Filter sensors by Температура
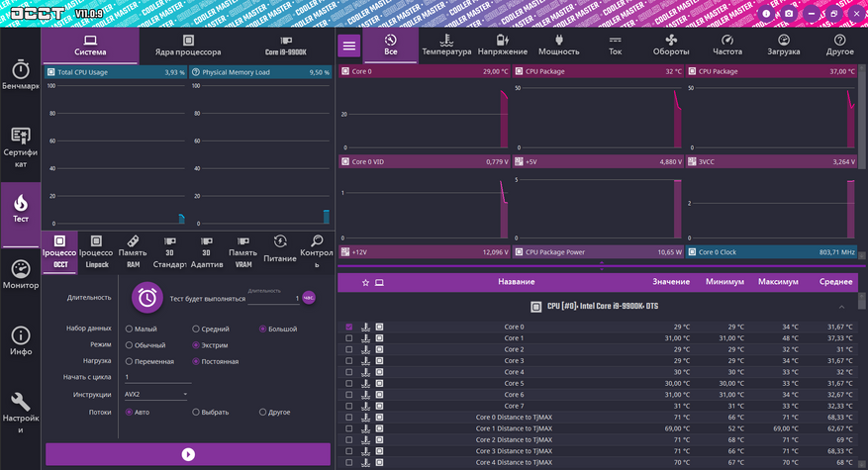Screen dimensions: 868x470 446,46
